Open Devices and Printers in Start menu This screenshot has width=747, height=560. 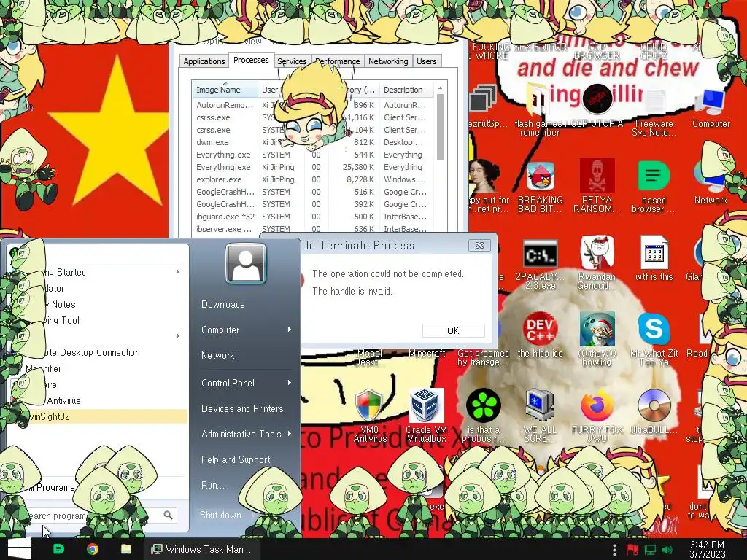click(242, 408)
